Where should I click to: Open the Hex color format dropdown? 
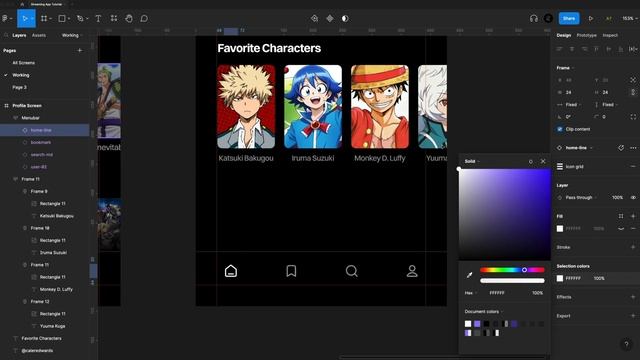coord(471,293)
